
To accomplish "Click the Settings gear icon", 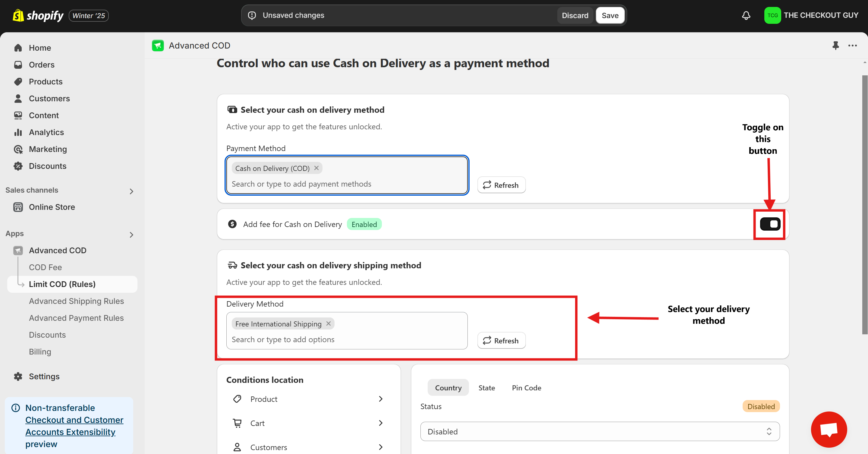I will click(x=18, y=377).
